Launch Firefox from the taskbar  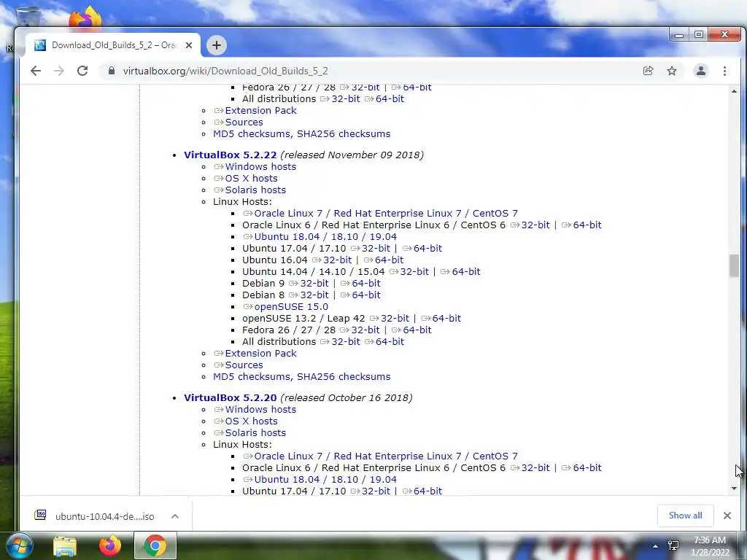109,545
